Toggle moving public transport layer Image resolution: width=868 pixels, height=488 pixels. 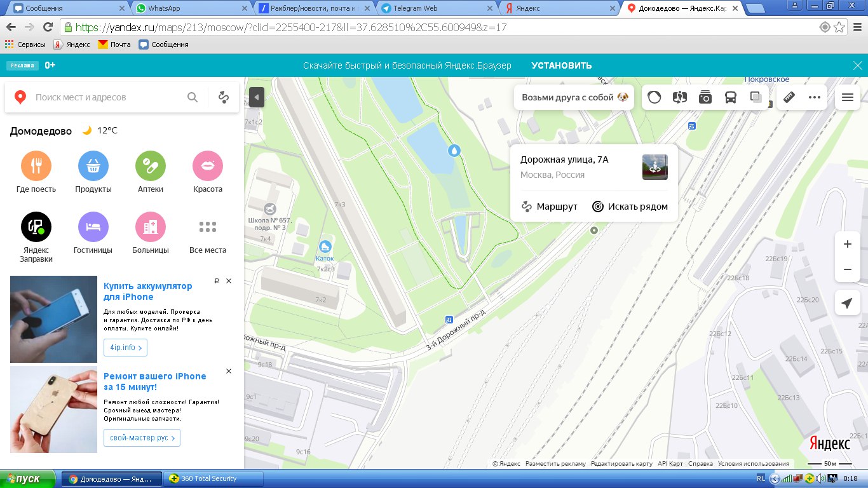point(731,97)
